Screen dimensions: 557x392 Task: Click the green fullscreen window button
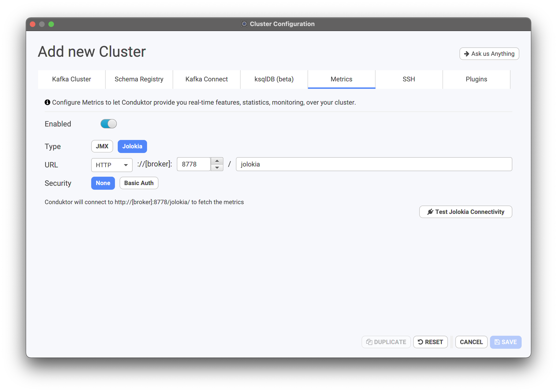tap(51, 24)
